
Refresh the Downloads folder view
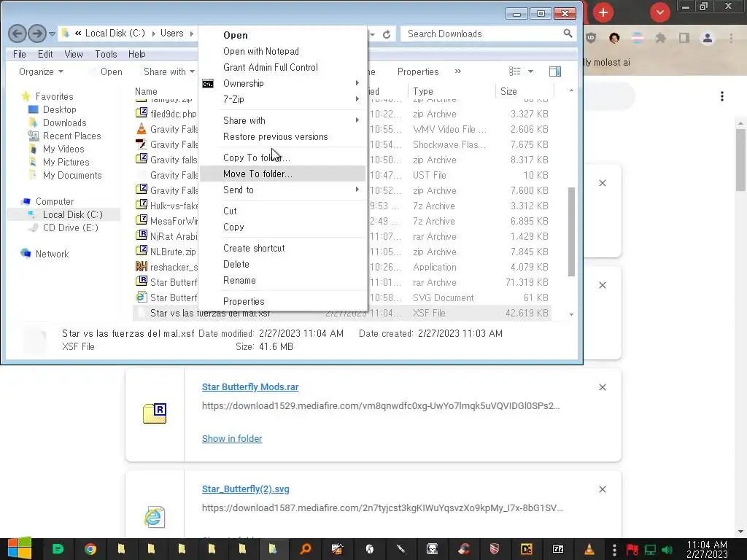pos(387,34)
